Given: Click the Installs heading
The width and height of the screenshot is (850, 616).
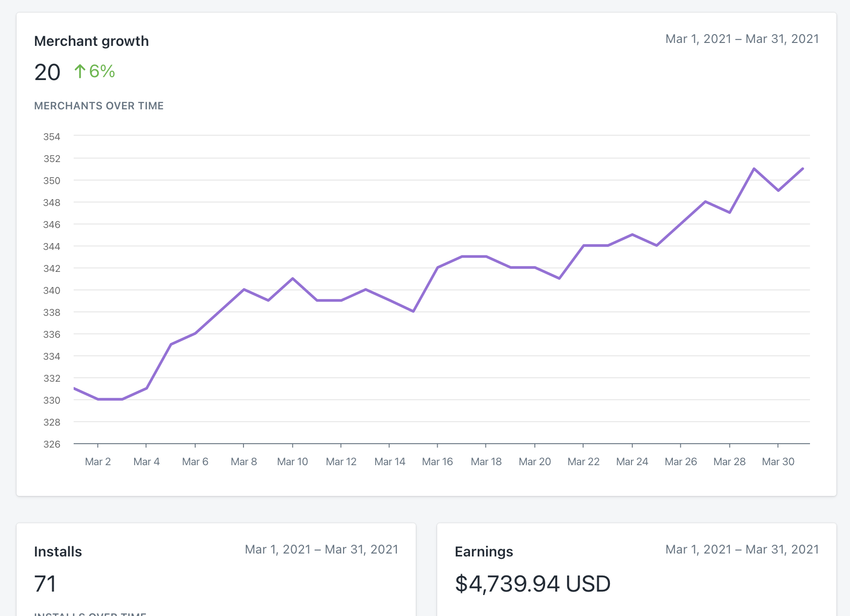Looking at the screenshot, I should [58, 552].
